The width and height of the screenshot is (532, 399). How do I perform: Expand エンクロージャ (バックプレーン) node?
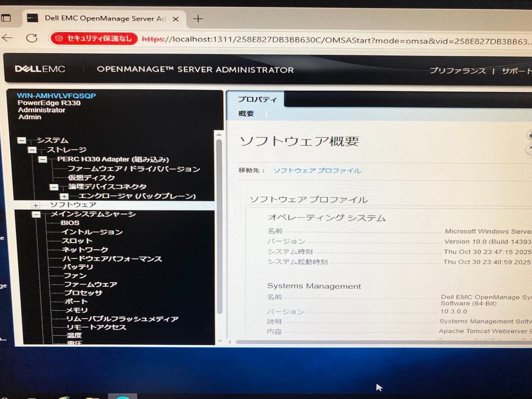(x=64, y=197)
